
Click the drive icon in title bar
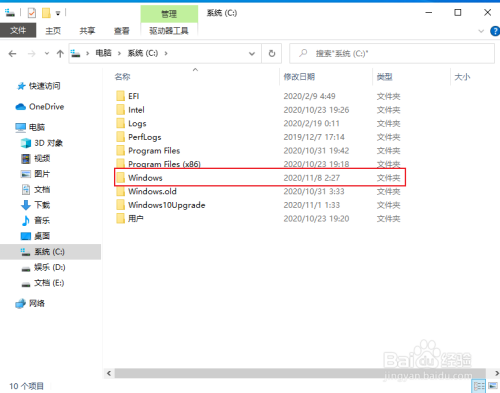(x=10, y=13)
